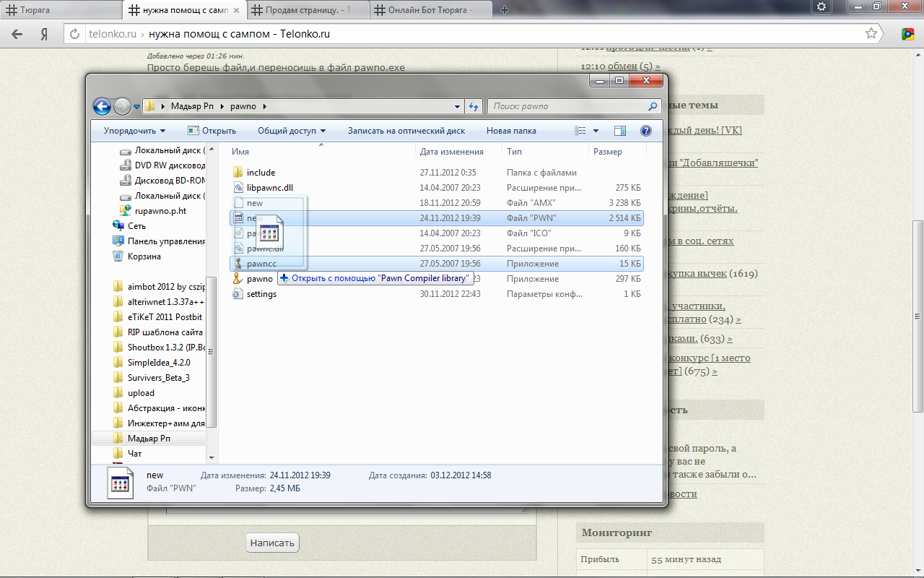Go forward in the Explorer window
The width and height of the screenshot is (924, 578).
[121, 106]
